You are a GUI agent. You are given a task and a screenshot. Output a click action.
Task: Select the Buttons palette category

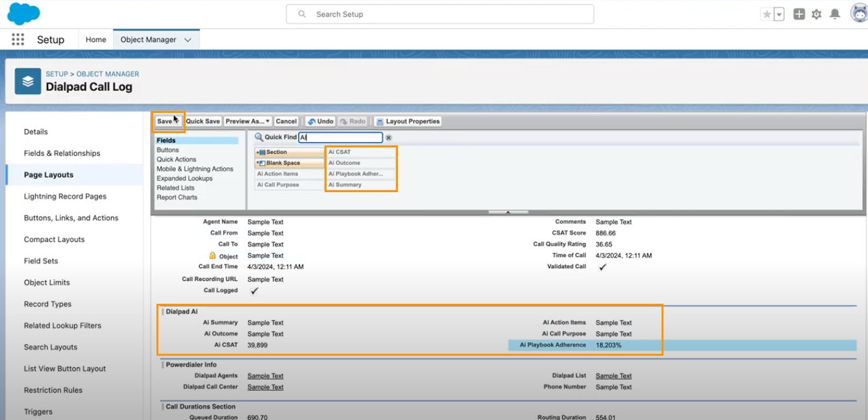167,150
